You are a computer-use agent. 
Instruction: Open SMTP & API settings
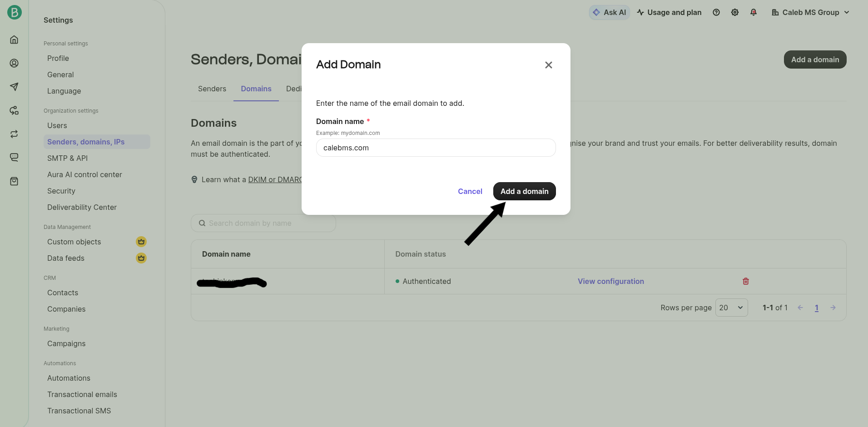pos(68,158)
